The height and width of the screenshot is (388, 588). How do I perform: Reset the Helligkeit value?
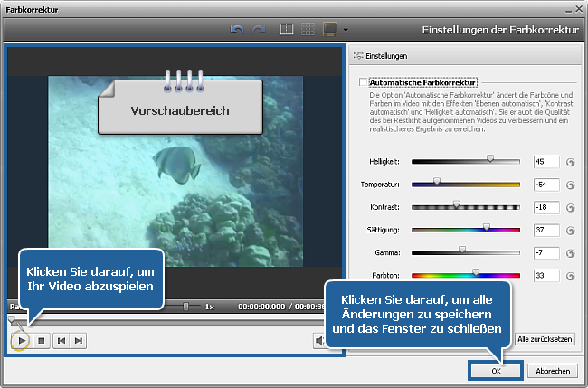(x=570, y=163)
